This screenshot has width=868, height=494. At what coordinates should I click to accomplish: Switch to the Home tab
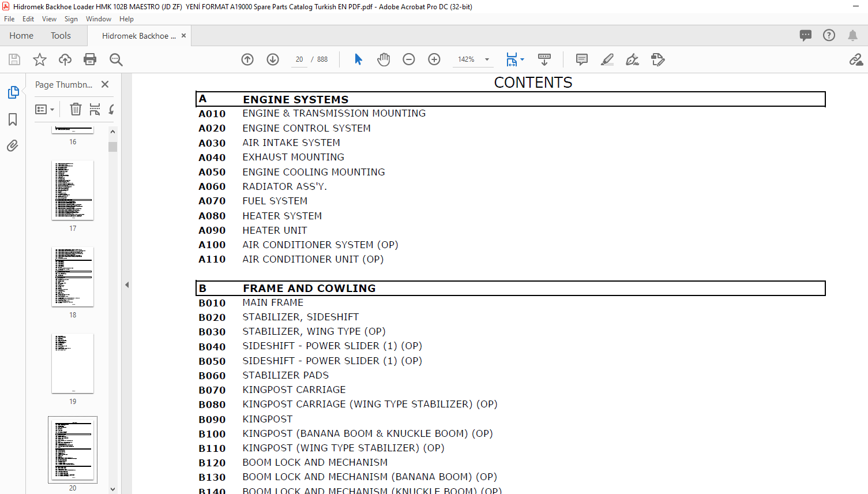coord(21,36)
